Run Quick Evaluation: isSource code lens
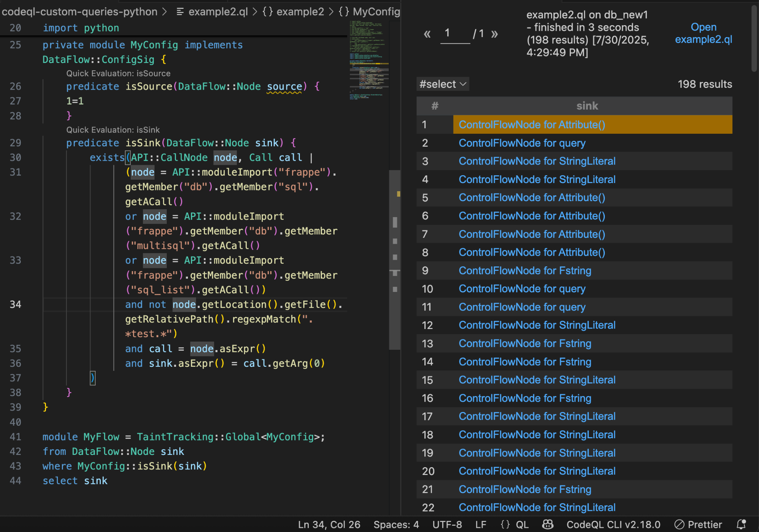759x532 pixels. pyautogui.click(x=118, y=73)
